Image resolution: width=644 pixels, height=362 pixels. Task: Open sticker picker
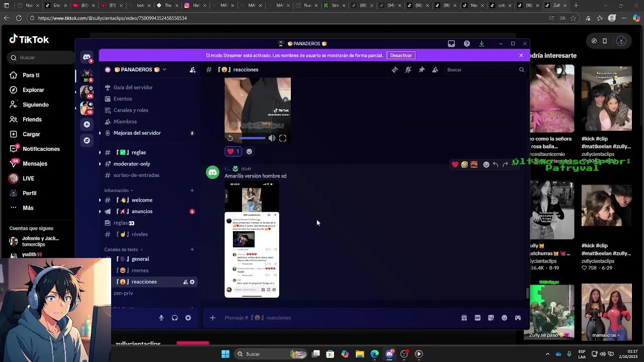click(491, 318)
